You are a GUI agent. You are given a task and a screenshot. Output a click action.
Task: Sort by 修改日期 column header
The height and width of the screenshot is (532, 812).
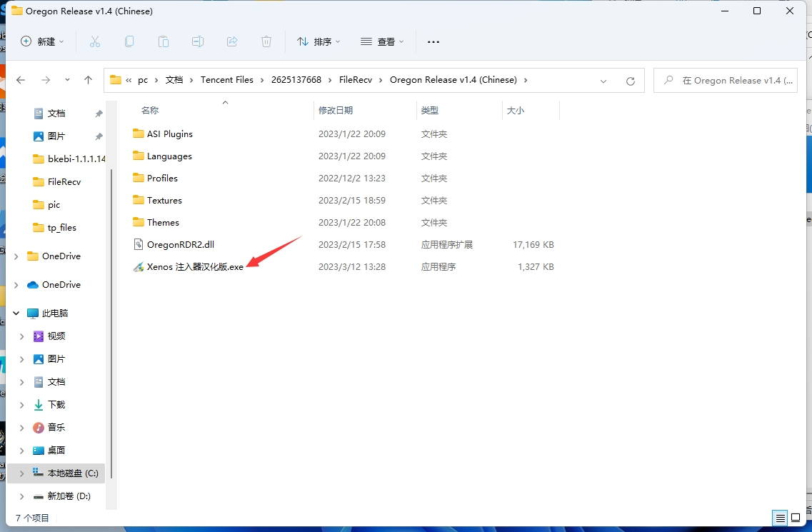336,111
